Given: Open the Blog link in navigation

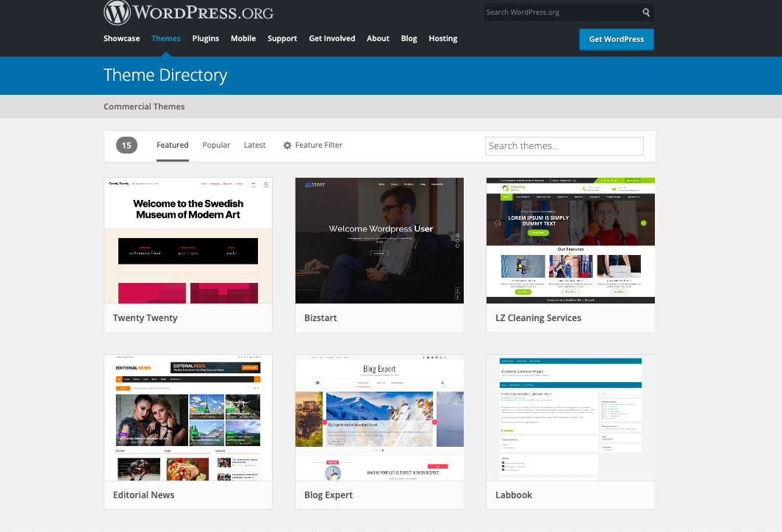Looking at the screenshot, I should point(409,38).
